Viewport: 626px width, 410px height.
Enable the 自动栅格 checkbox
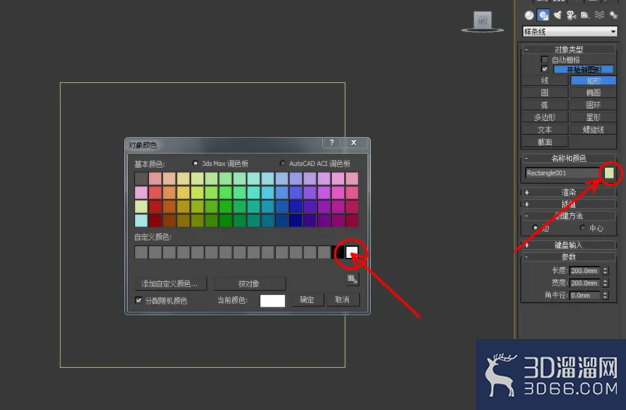[x=545, y=60]
